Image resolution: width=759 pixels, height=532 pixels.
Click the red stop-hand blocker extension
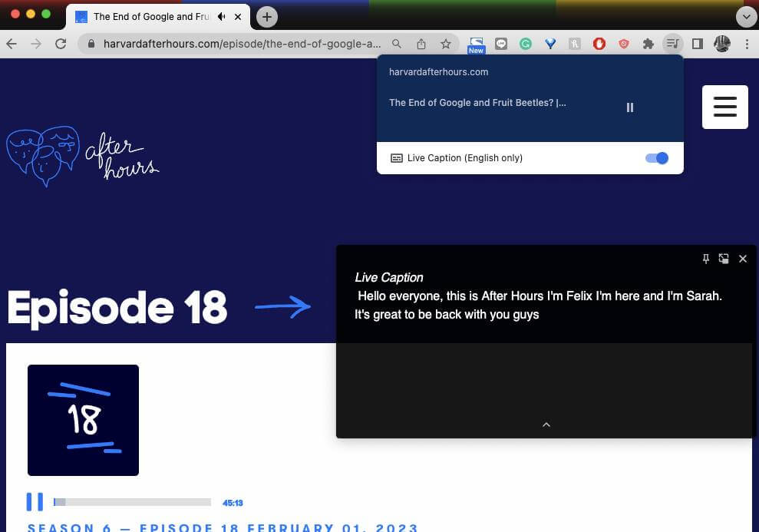pos(599,44)
